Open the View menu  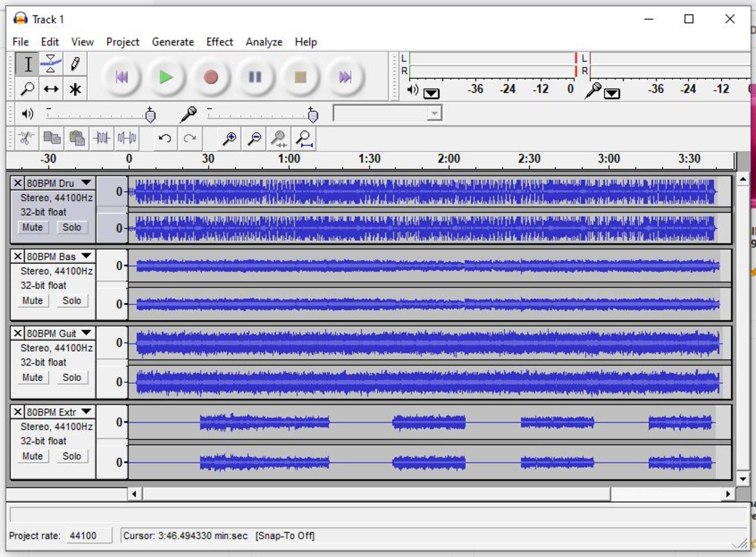(83, 42)
